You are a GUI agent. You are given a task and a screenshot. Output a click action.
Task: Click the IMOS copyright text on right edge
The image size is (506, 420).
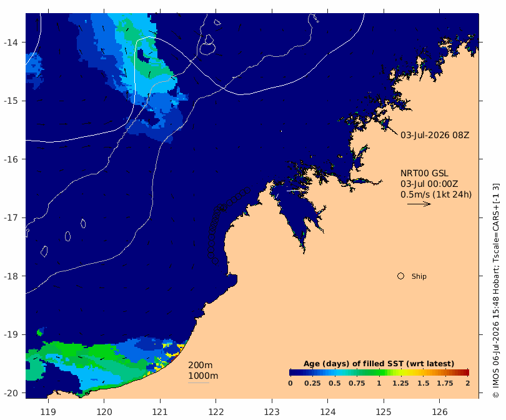click(x=495, y=291)
